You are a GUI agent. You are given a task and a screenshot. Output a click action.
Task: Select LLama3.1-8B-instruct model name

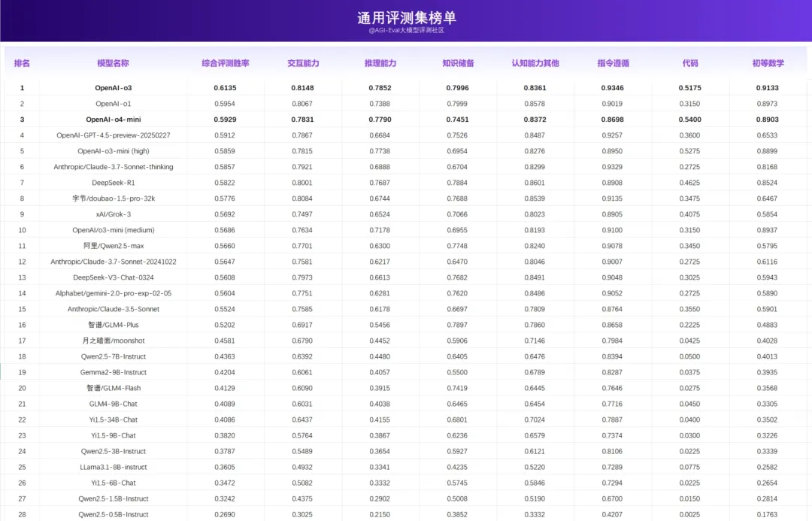114,467
